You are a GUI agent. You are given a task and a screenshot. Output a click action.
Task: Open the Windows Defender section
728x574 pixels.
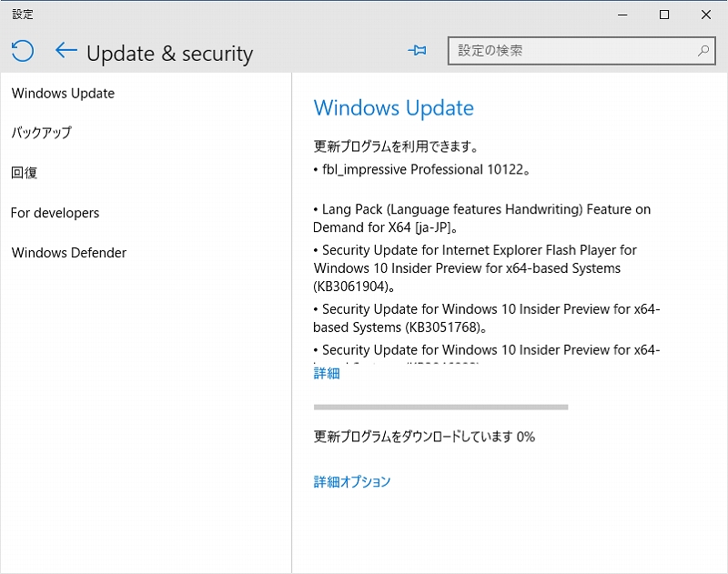pos(69,252)
